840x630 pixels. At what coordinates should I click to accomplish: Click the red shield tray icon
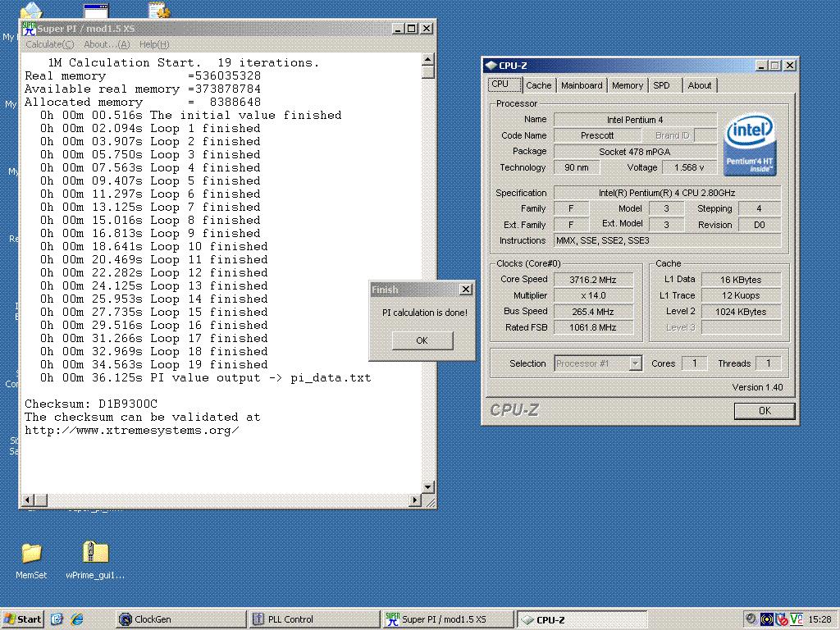click(x=782, y=620)
